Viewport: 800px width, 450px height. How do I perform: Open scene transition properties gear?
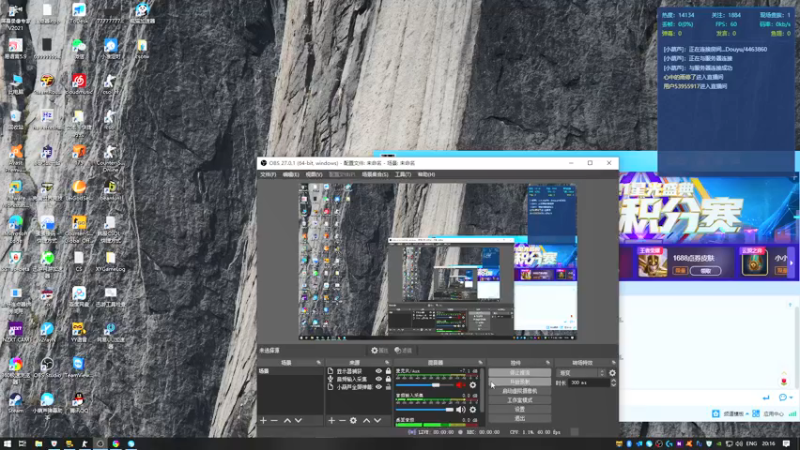[612, 373]
